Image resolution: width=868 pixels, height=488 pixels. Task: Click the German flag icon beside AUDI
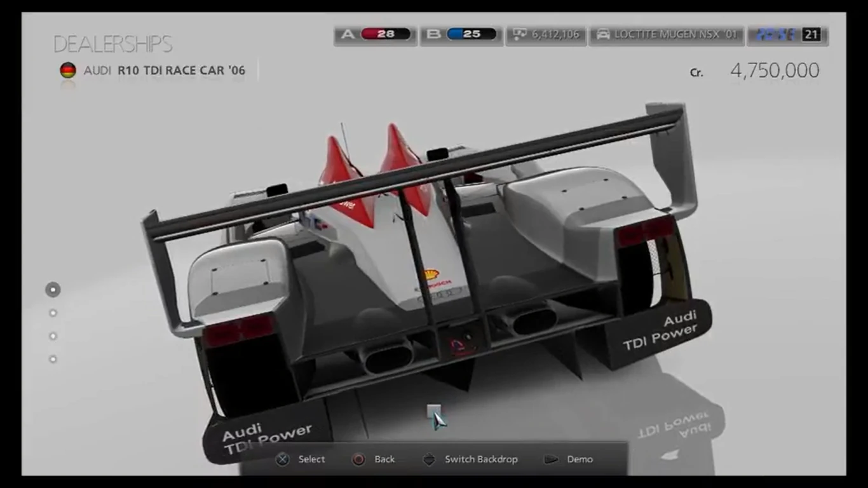tap(68, 71)
